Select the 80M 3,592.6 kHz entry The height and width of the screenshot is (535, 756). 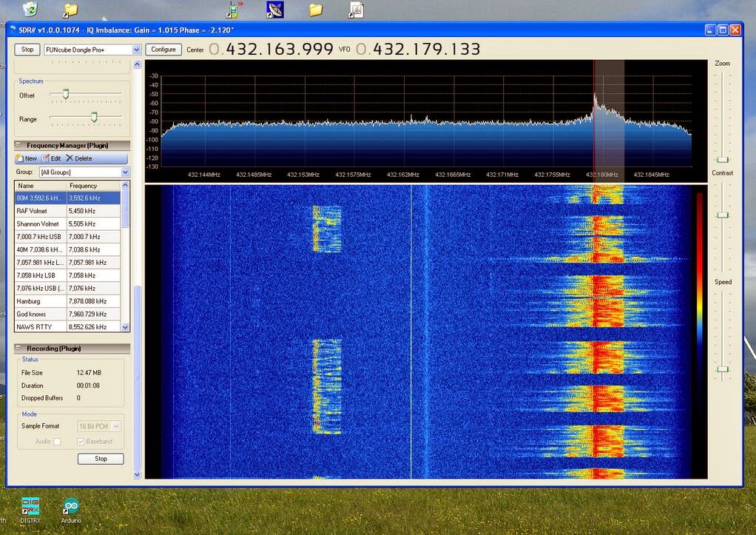(67, 198)
